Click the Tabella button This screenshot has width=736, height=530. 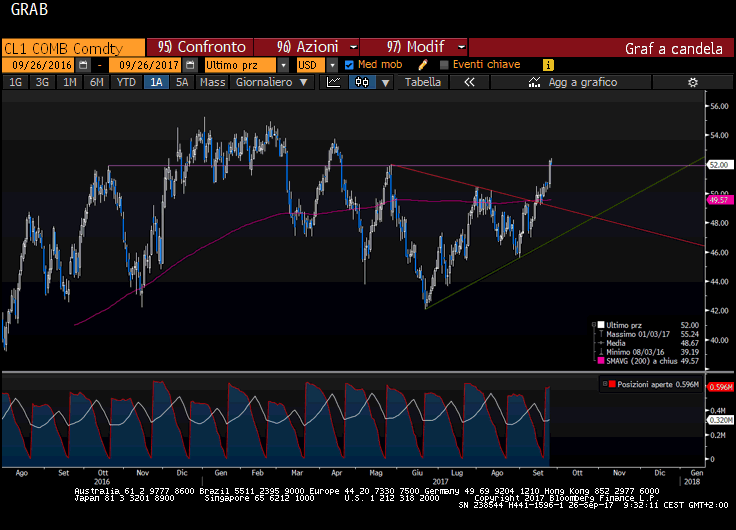pos(422,82)
